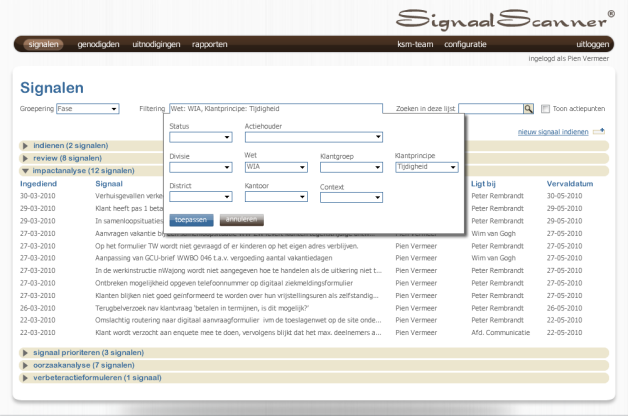
Task: Click the new signal submit arrow icon
Action: [599, 131]
